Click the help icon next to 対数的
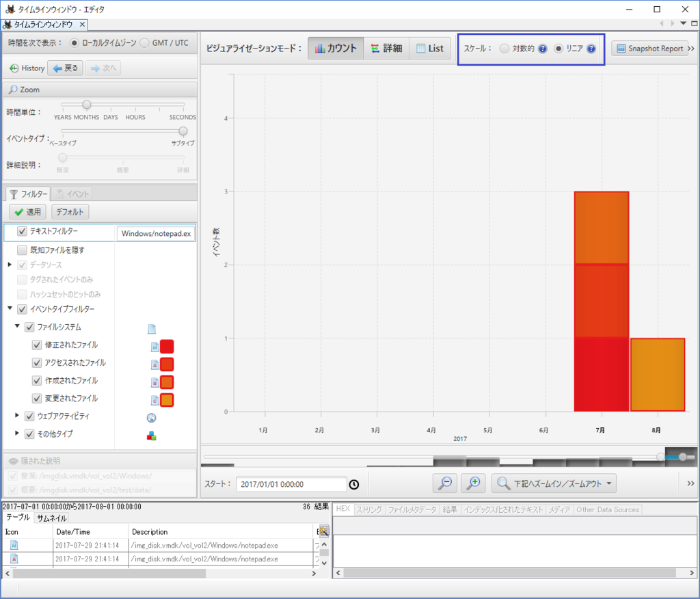 click(542, 49)
